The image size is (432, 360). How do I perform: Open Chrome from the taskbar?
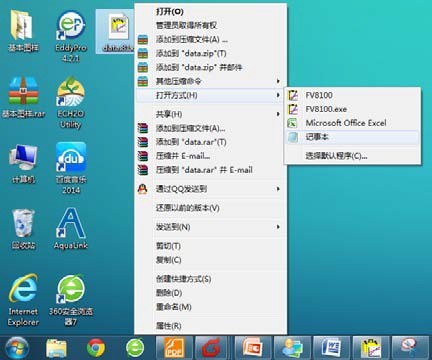point(96,348)
